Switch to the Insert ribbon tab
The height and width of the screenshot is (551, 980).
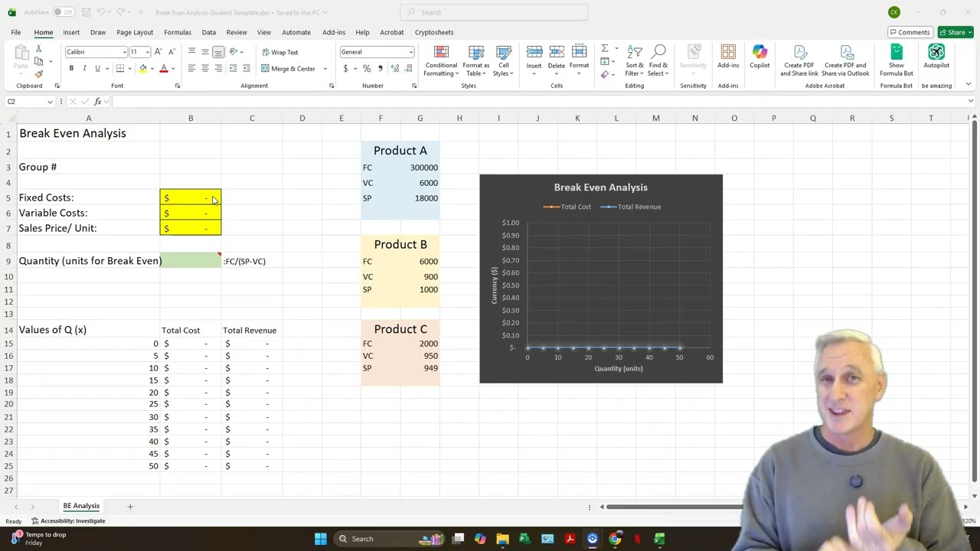(71, 32)
